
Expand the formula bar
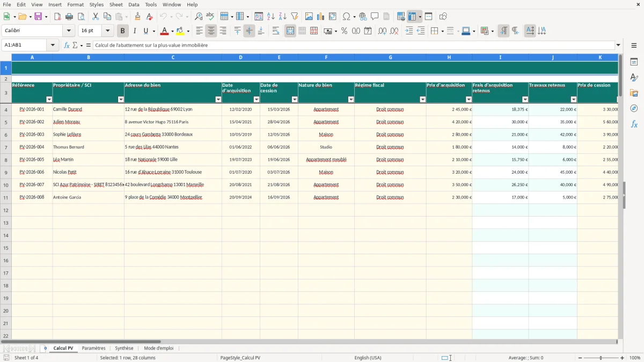point(618,45)
